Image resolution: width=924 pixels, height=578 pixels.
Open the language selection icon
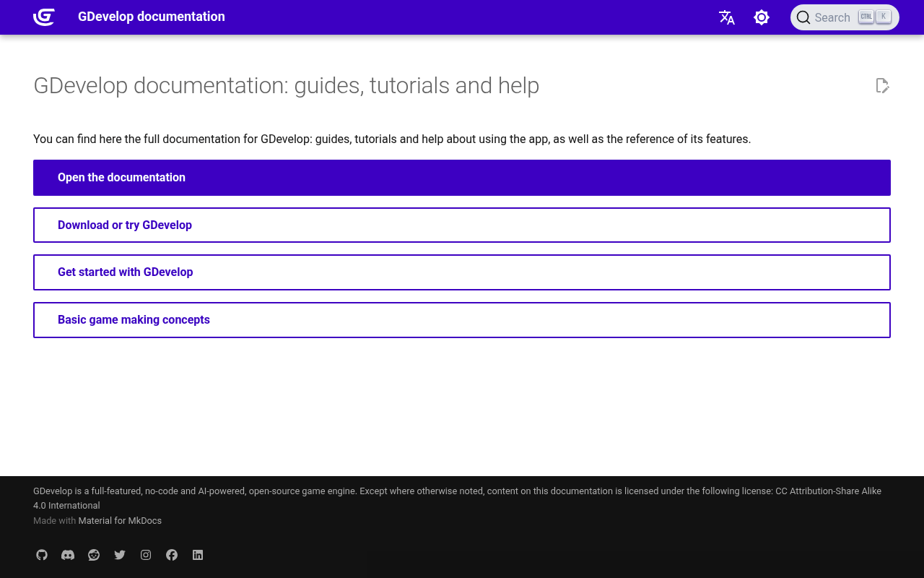point(727,17)
